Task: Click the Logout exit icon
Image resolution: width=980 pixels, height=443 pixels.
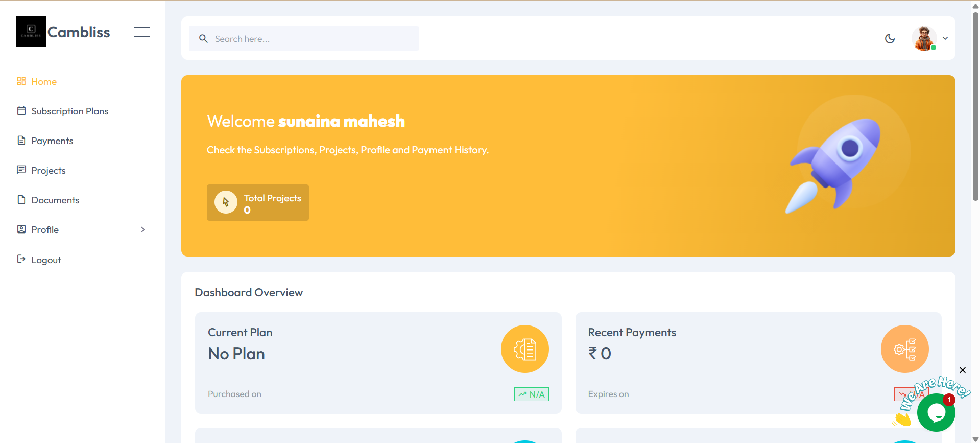Action: coord(21,259)
